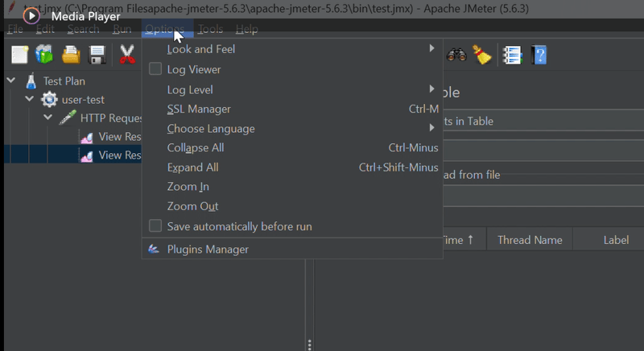Click the Save floppy disk icon
This screenshot has width=644, height=351.
[x=97, y=55]
